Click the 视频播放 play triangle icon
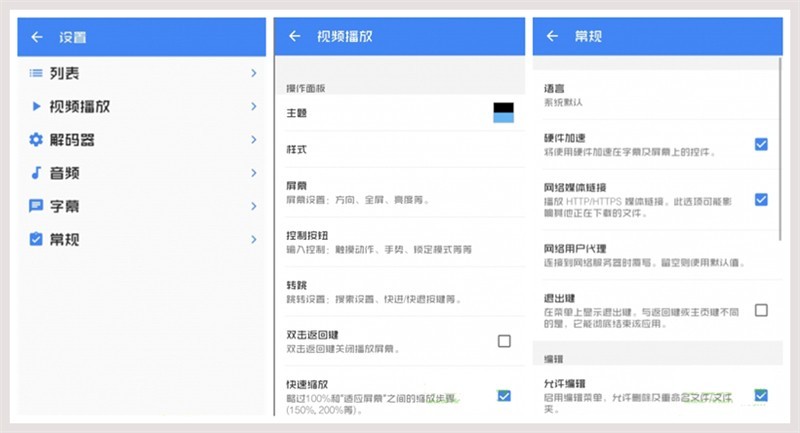Screen dimensions: 800x433 [36, 106]
